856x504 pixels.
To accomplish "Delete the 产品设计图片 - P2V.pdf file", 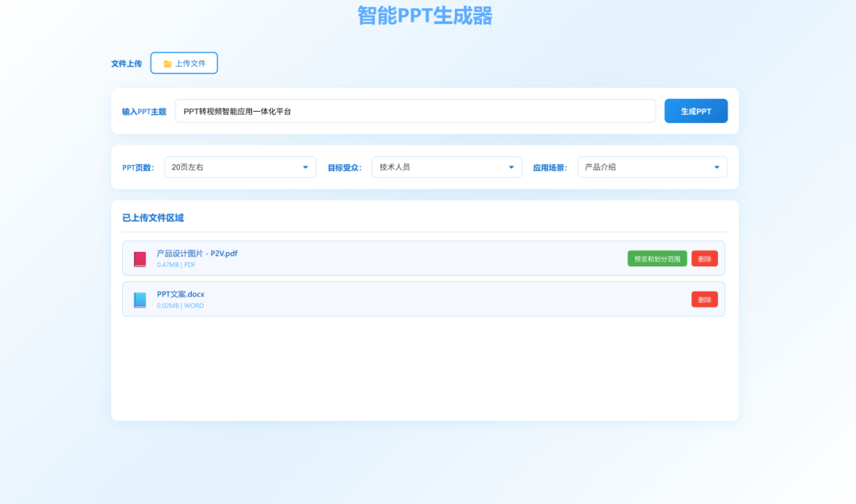I will click(x=705, y=259).
